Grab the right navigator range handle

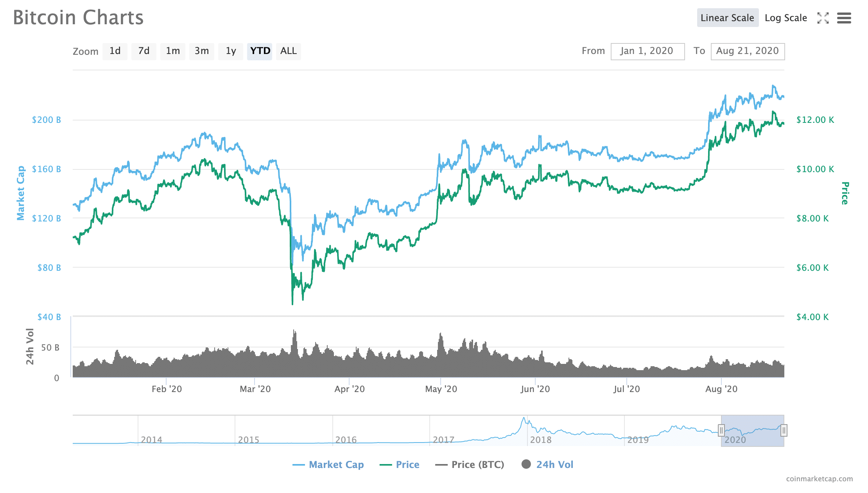click(784, 430)
